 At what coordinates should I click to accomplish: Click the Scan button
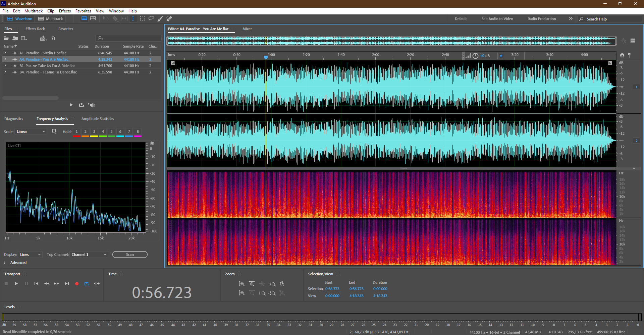[x=130, y=255]
